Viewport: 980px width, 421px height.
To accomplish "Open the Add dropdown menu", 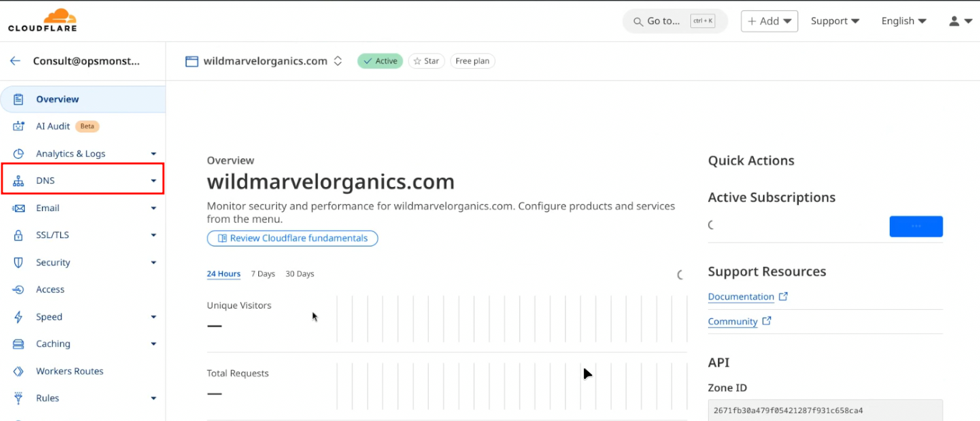I will (769, 21).
